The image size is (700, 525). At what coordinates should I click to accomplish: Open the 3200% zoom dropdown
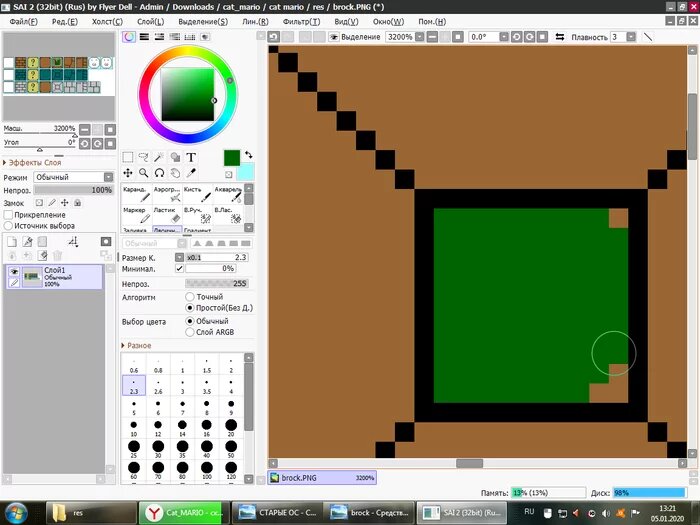coord(419,37)
